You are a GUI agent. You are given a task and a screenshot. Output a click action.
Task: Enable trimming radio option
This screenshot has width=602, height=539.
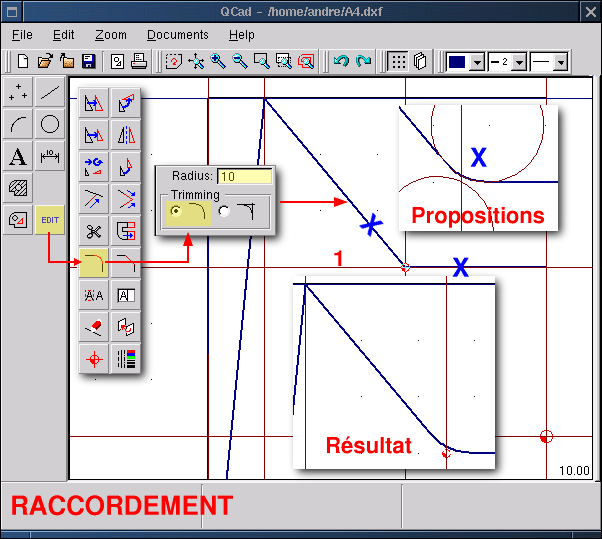[x=177, y=211]
